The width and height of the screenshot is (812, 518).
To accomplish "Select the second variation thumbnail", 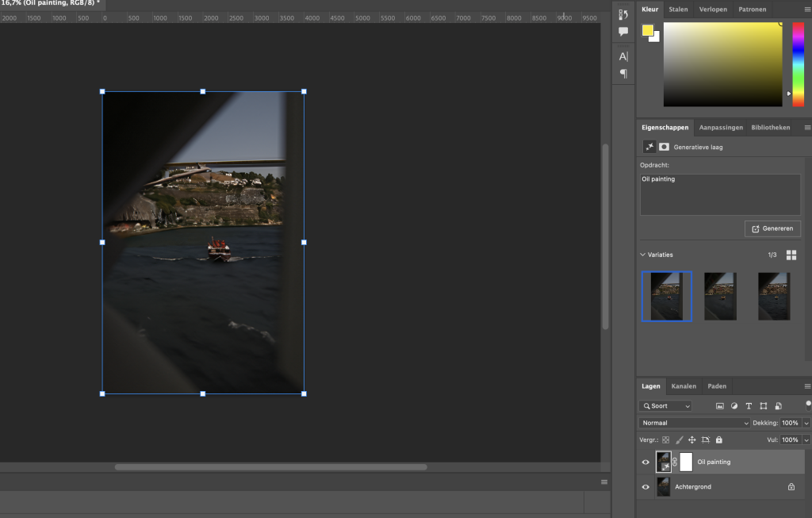I will (x=720, y=296).
